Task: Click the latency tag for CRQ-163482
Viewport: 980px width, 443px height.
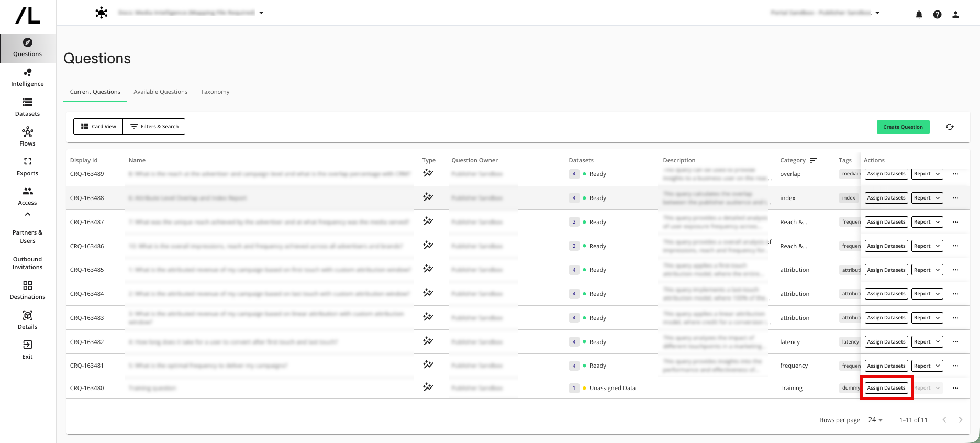Action: (850, 342)
